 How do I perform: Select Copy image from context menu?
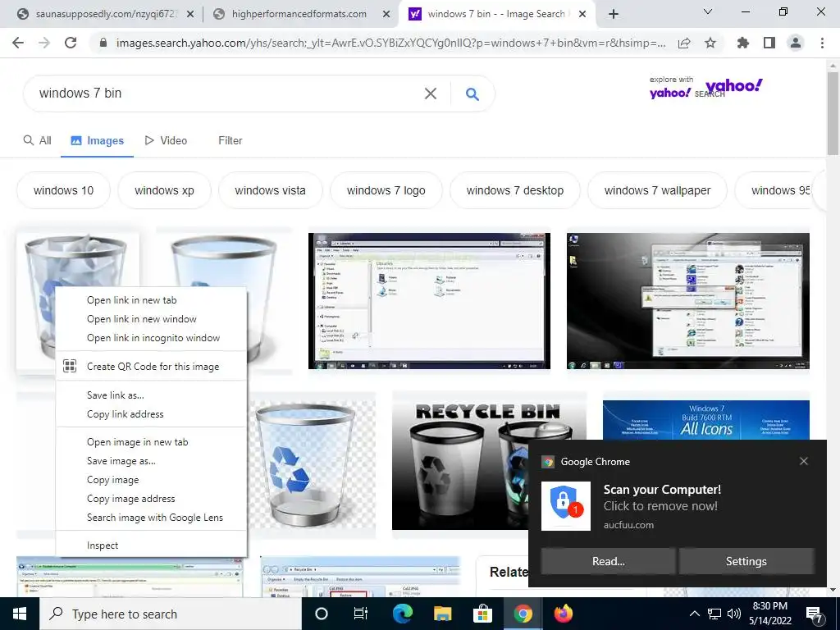tap(151, 480)
